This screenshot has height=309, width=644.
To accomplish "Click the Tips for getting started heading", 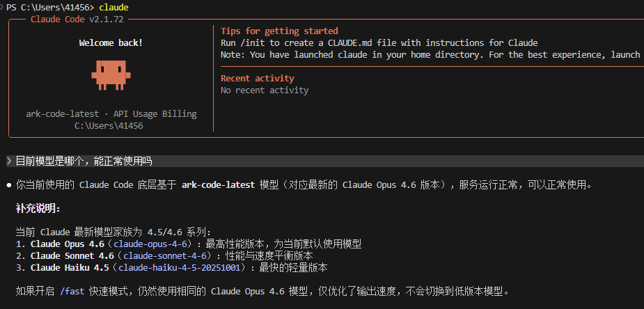I will coord(279,31).
